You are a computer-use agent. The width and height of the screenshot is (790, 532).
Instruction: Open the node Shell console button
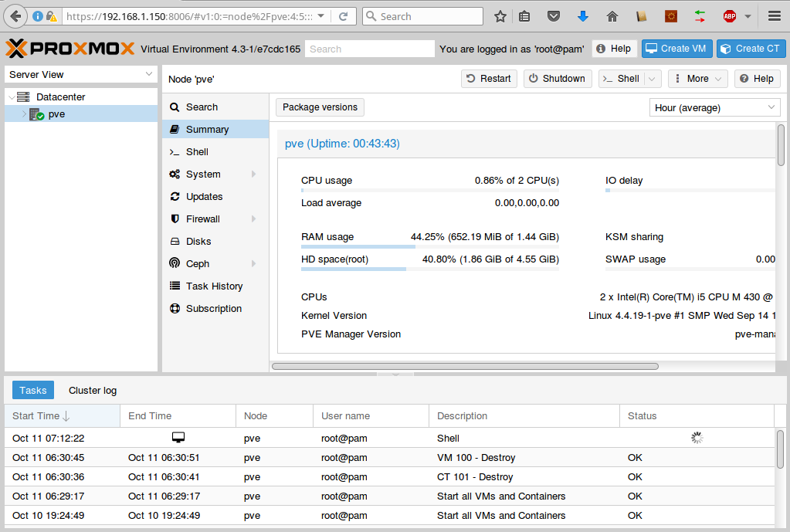tap(622, 79)
